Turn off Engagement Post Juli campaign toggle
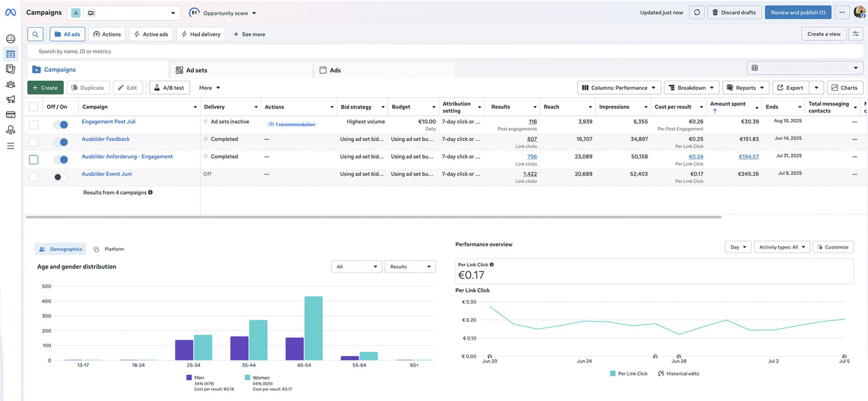 coord(61,125)
